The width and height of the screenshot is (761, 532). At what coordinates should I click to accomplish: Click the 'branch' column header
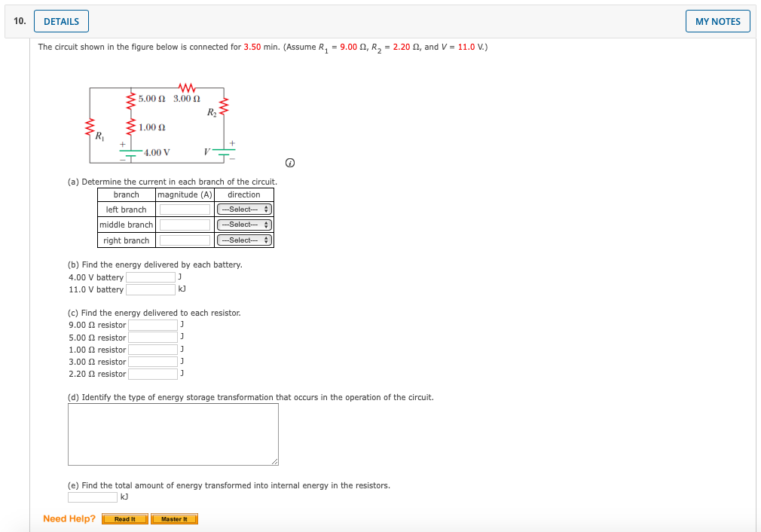[x=126, y=194]
